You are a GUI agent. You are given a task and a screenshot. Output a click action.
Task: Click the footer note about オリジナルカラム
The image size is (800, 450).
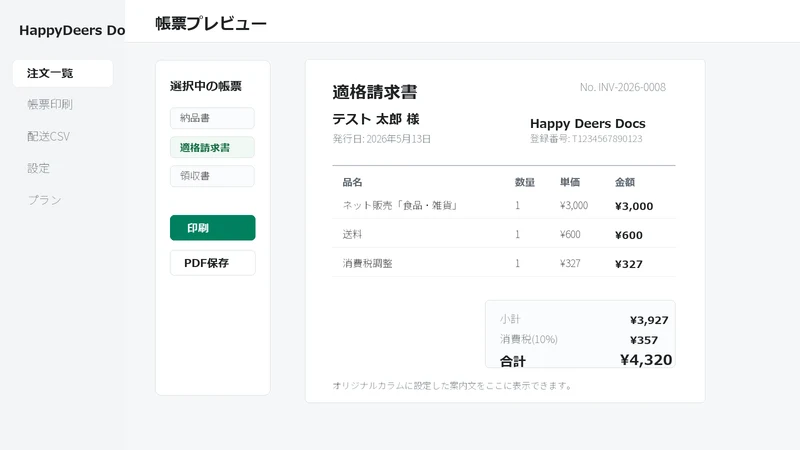click(x=452, y=386)
